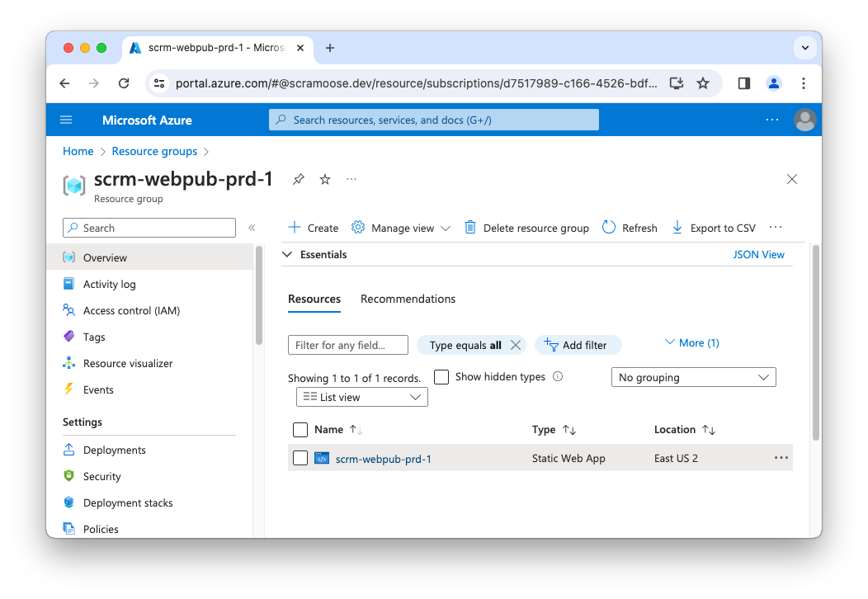The image size is (868, 599).
Task: Open more options ellipsis beside resource group title
Action: (351, 179)
